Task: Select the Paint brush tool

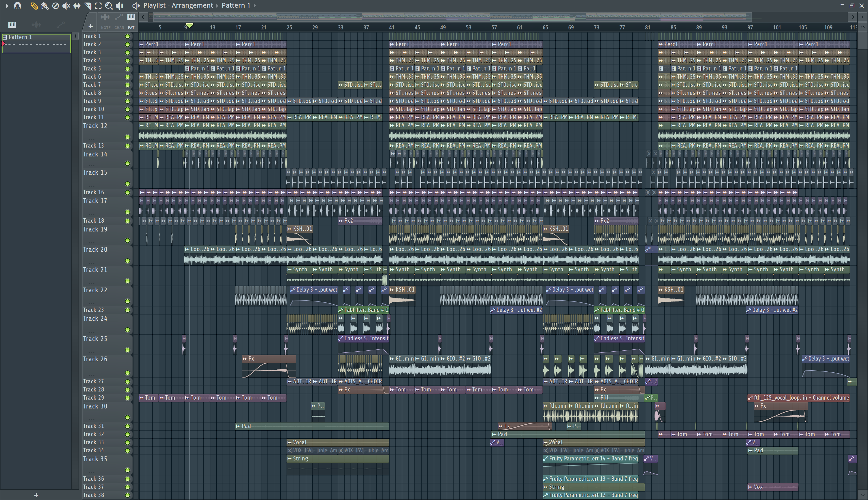Action: point(45,6)
